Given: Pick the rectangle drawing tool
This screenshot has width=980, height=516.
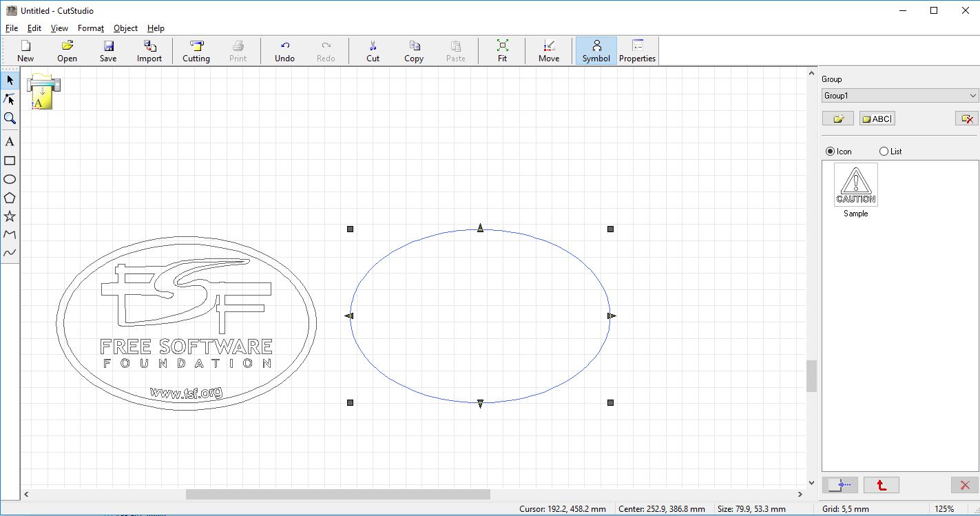Looking at the screenshot, I should click(10, 161).
